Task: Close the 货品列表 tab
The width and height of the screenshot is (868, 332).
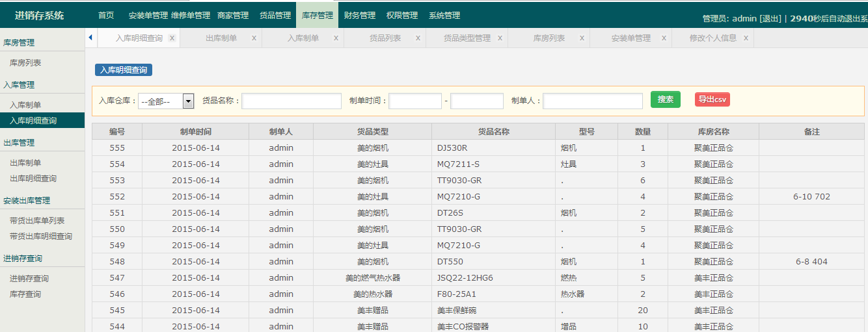Action: pyautogui.click(x=418, y=38)
